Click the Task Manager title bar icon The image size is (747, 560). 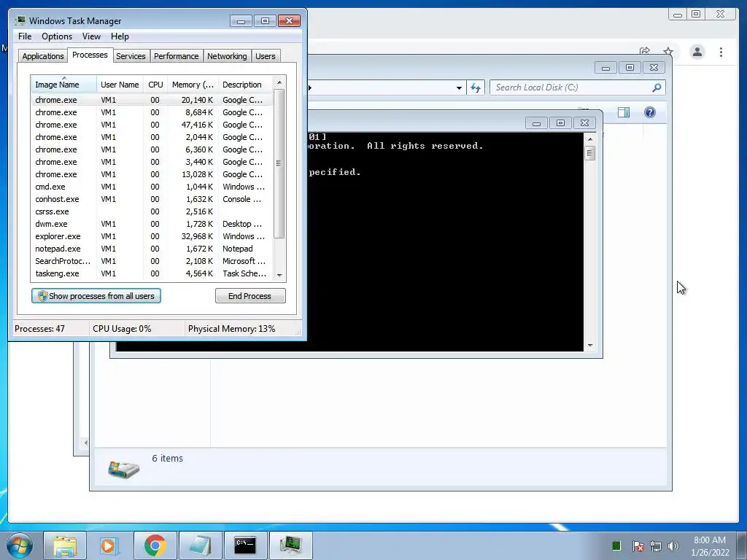tap(20, 20)
